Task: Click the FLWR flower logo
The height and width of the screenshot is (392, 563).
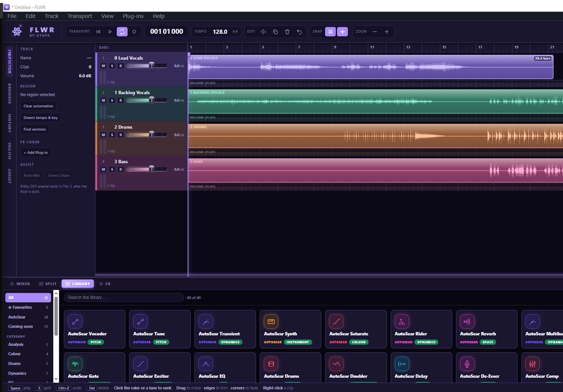Action: pyautogui.click(x=17, y=32)
